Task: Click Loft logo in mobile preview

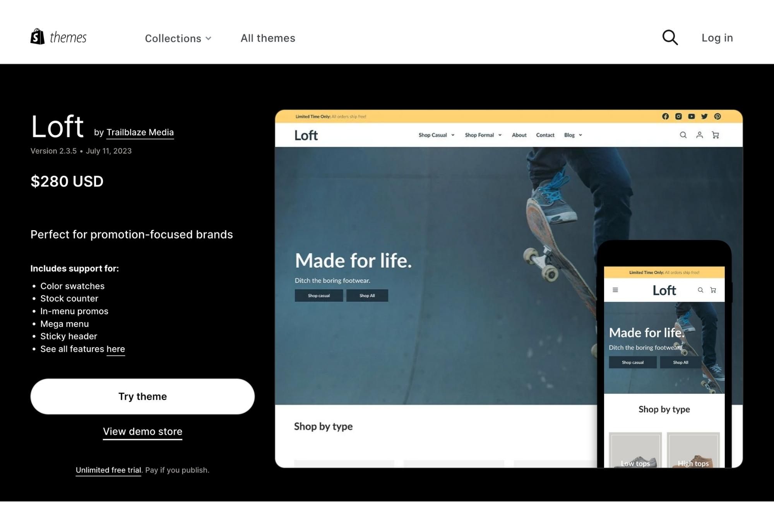Action: pyautogui.click(x=664, y=290)
